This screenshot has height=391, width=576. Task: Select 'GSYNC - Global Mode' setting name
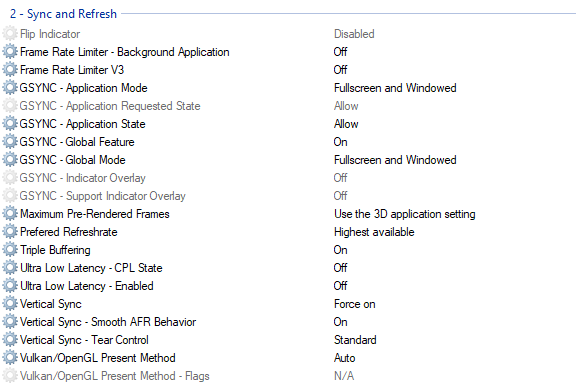point(72,160)
